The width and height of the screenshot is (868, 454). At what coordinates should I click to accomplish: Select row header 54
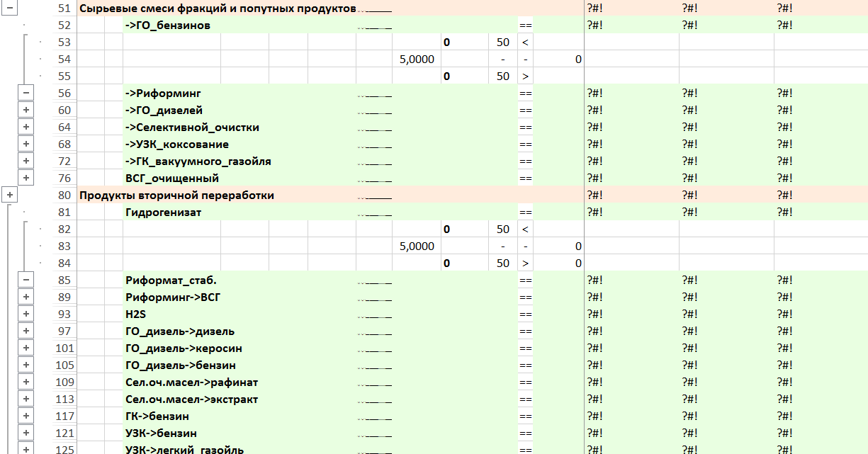[64, 59]
